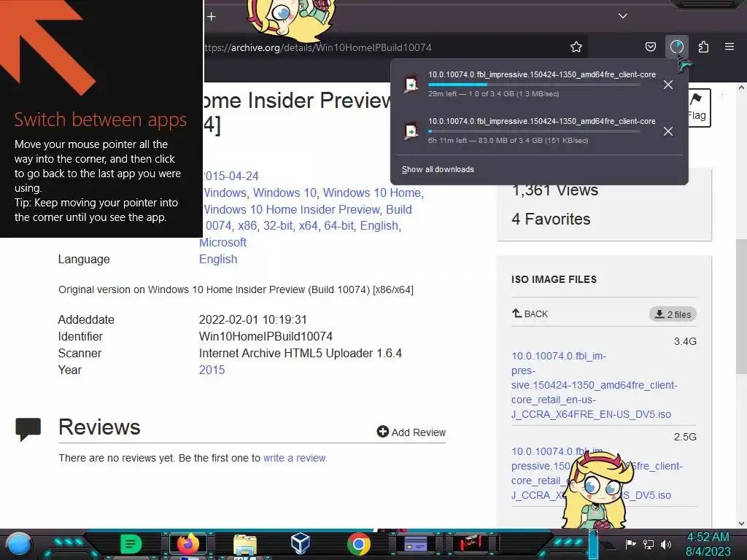747x560 pixels.
Task: Open the Firefox hamburger application menu
Action: [729, 47]
